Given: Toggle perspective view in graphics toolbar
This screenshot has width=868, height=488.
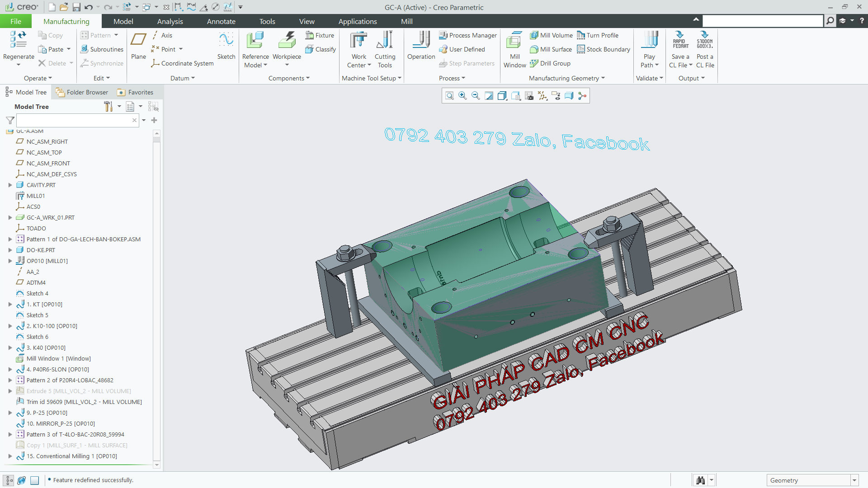Looking at the screenshot, I should [569, 96].
